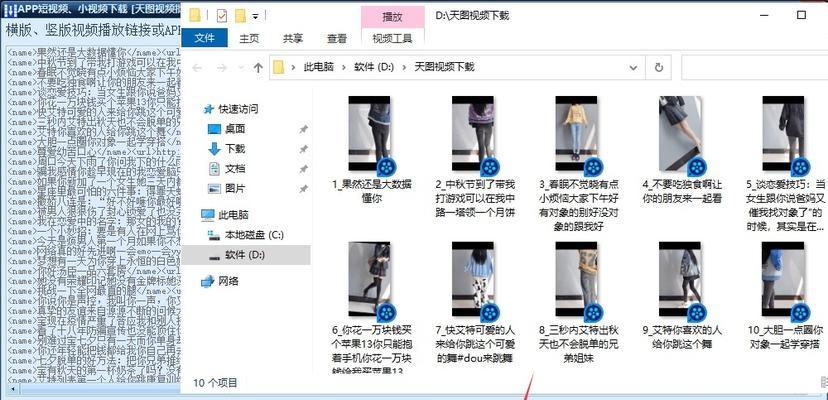Click the Forward navigation arrow
This screenshot has height=400, width=828.
point(222,68)
